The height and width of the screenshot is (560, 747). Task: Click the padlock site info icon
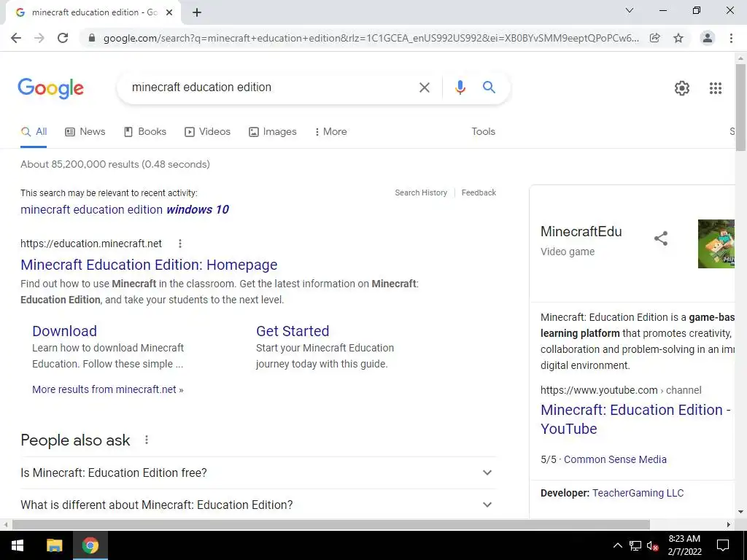click(x=92, y=38)
